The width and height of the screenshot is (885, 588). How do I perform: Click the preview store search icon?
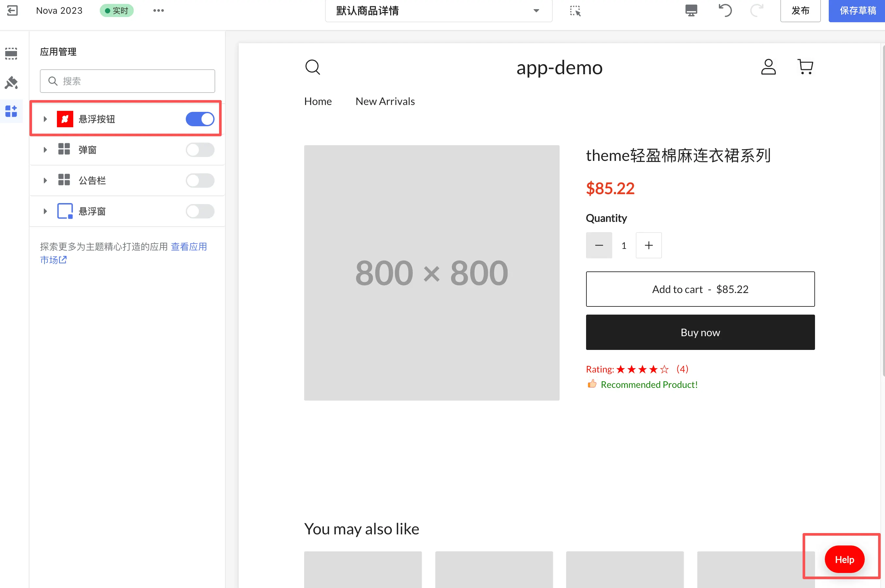coord(312,67)
